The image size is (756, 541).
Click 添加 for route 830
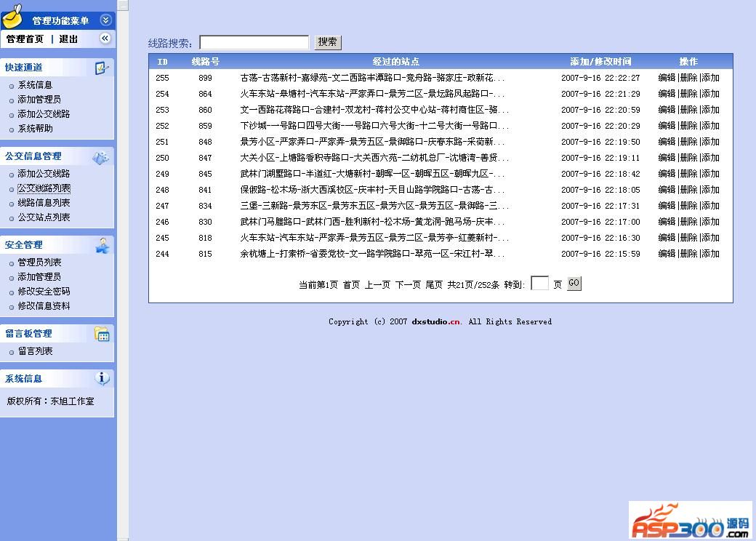[711, 222]
